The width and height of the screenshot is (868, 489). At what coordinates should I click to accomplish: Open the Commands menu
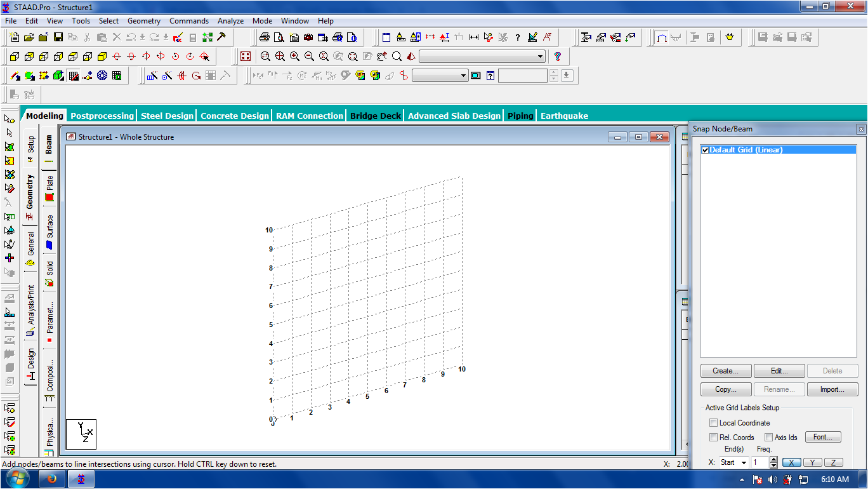[x=189, y=21]
